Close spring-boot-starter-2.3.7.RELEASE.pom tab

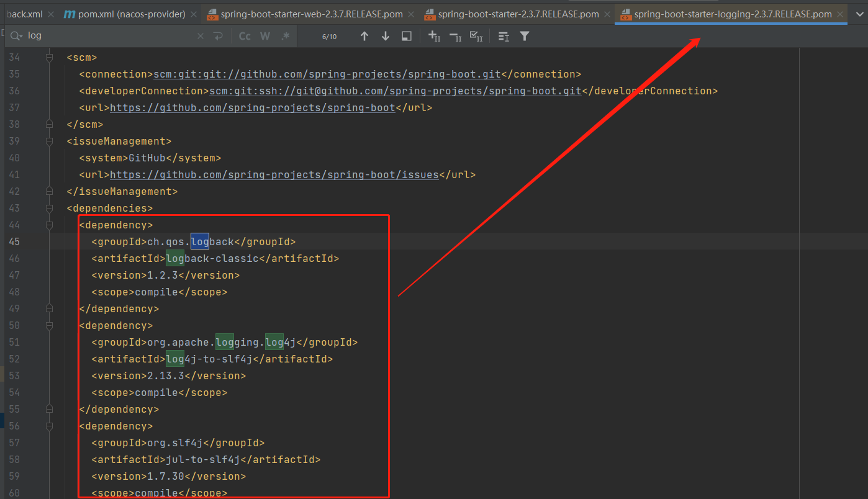point(608,14)
